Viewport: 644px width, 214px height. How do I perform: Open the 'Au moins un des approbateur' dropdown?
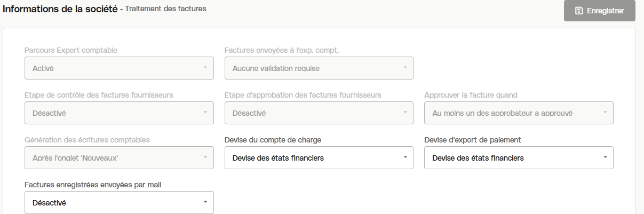point(519,113)
